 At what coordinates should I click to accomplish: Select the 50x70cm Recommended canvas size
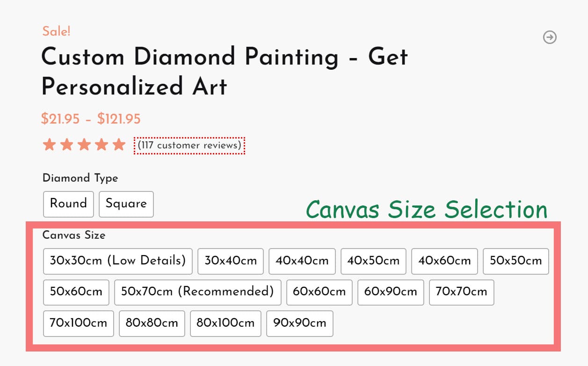(197, 292)
